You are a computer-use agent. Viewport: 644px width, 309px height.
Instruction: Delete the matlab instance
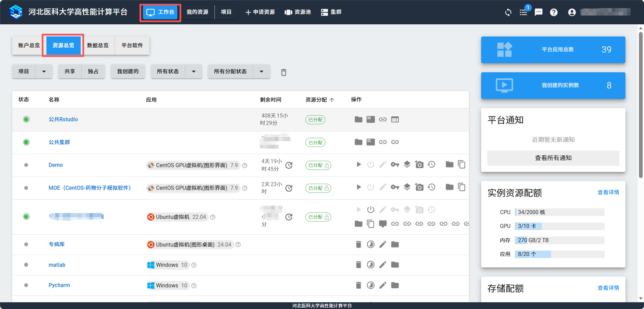(x=358, y=265)
